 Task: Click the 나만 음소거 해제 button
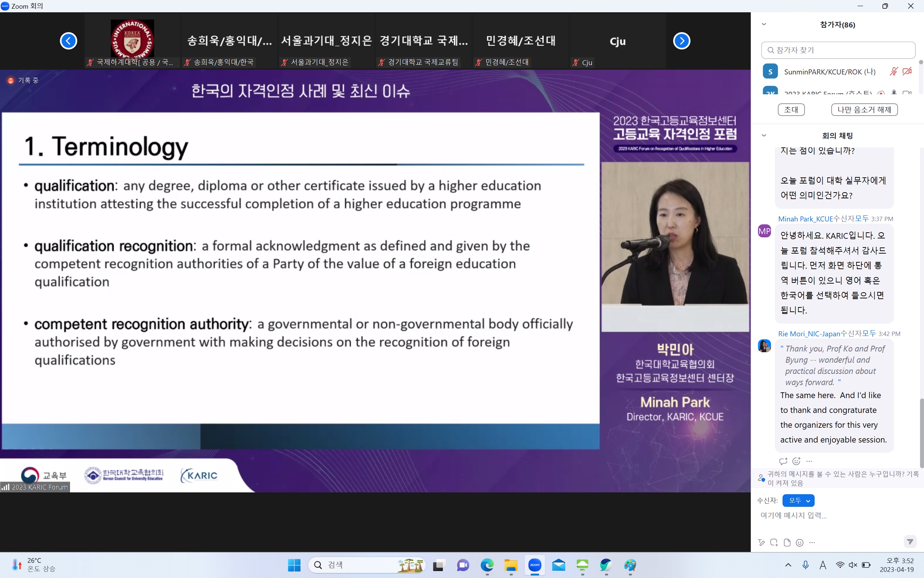pos(864,110)
